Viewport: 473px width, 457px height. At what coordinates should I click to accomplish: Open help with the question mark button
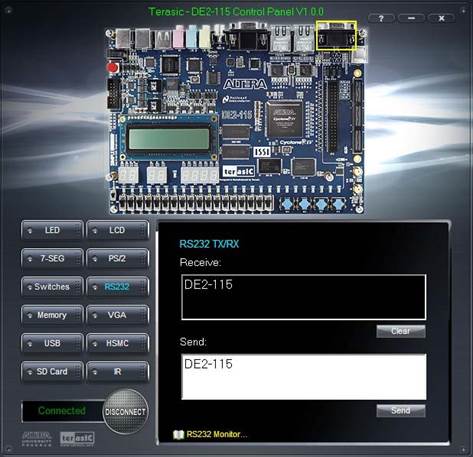(381, 18)
